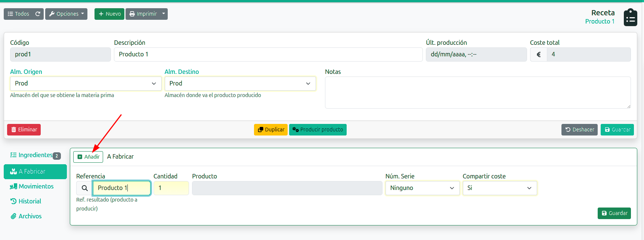This screenshot has width=644, height=240.
Task: Click the Ingredientes count badge 2
Action: (x=57, y=156)
